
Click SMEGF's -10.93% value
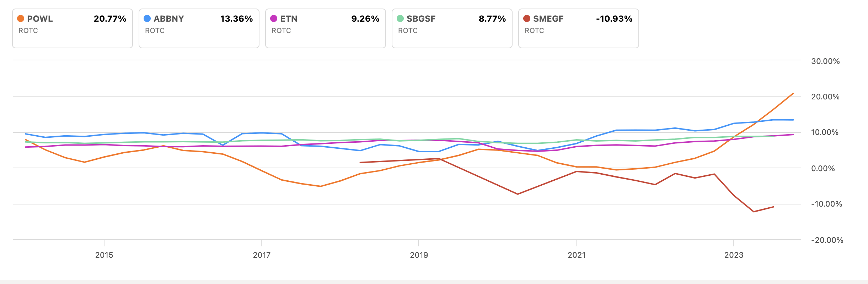[614, 19]
